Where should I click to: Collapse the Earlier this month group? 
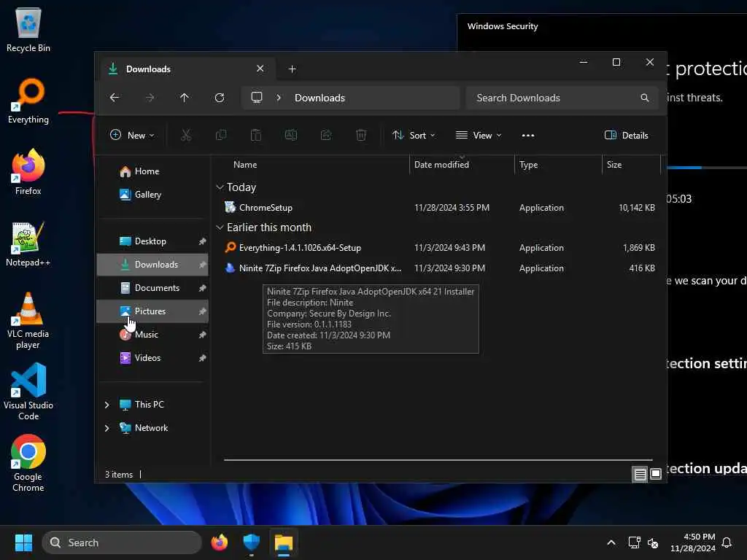click(220, 227)
